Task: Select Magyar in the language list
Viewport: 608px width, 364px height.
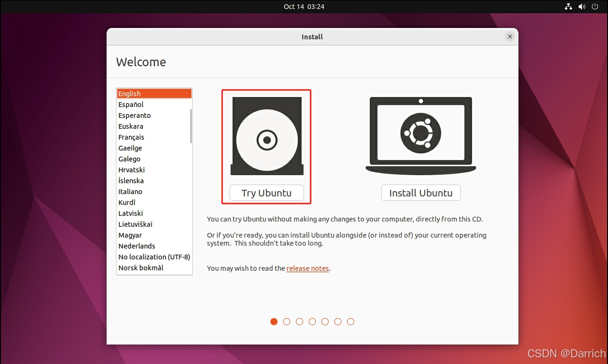Action: pyautogui.click(x=154, y=235)
